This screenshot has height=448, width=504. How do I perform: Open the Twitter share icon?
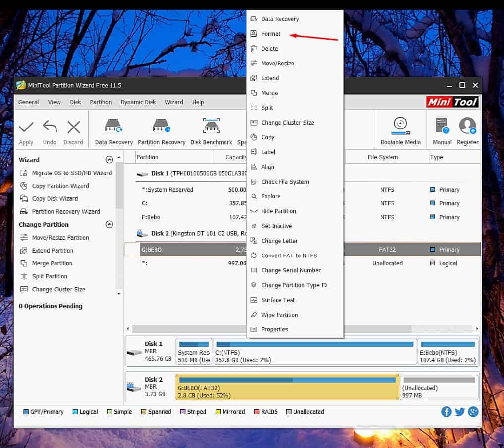tap(459, 412)
